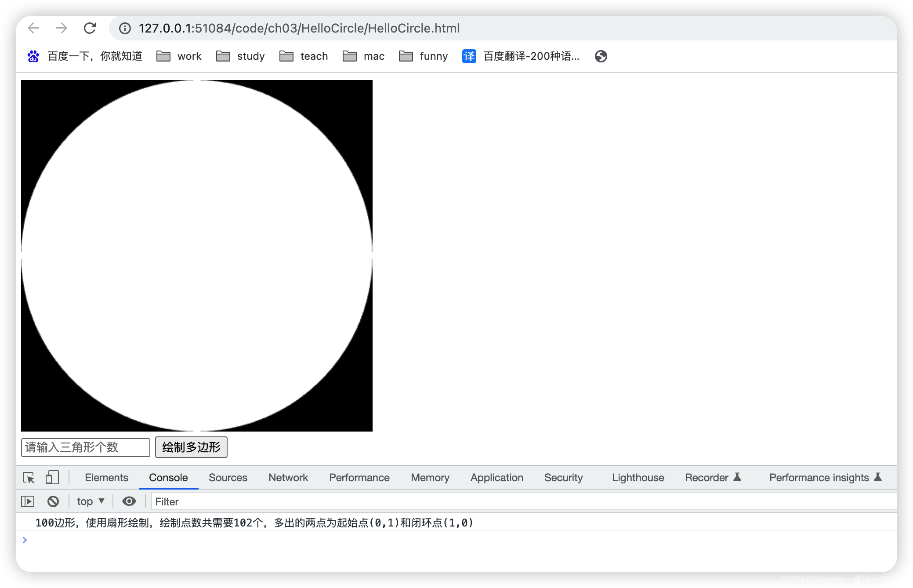This screenshot has height=588, width=913.
Task: Reload the HelloCircle page
Action: pos(90,28)
